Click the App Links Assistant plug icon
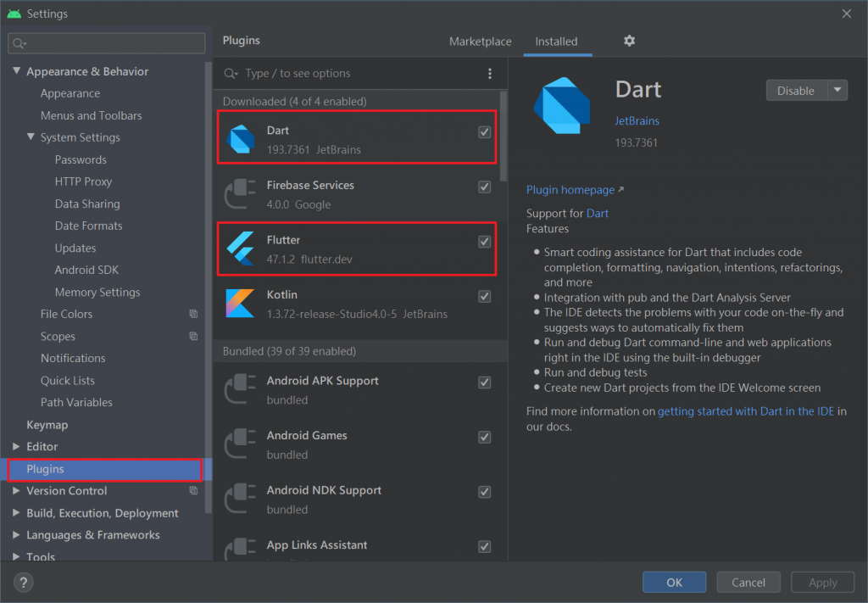 coord(240,550)
